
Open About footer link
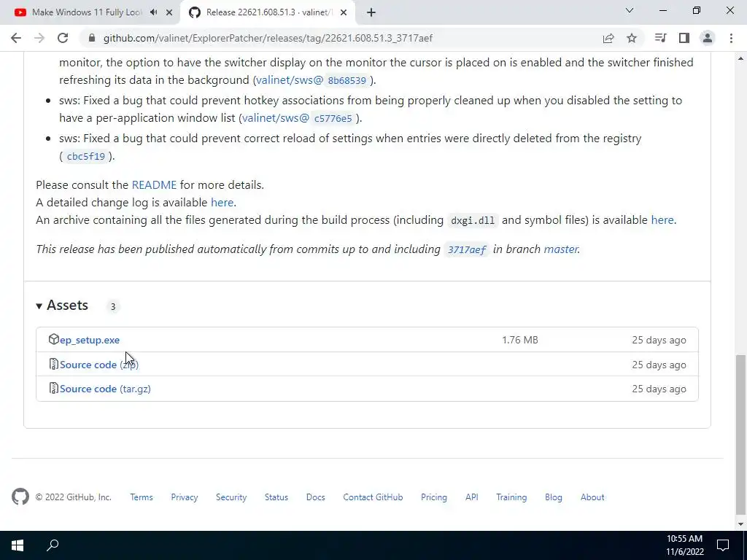[x=592, y=497]
